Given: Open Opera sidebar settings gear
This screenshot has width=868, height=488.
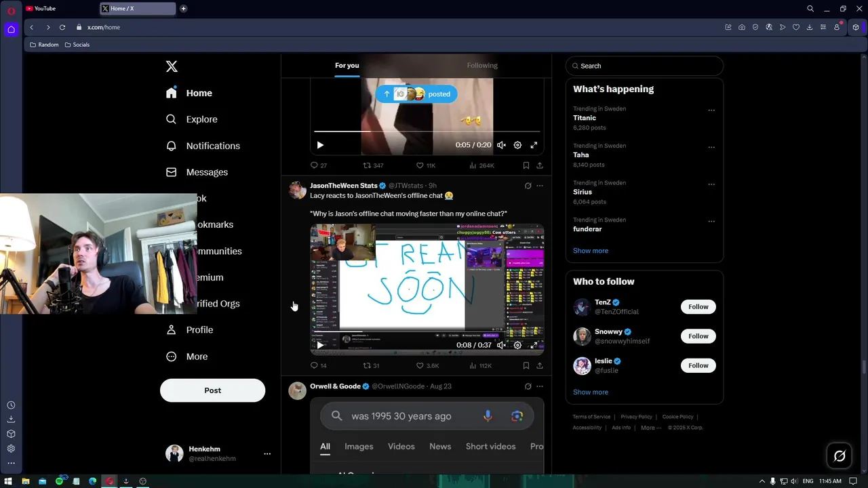Looking at the screenshot, I should (x=11, y=449).
